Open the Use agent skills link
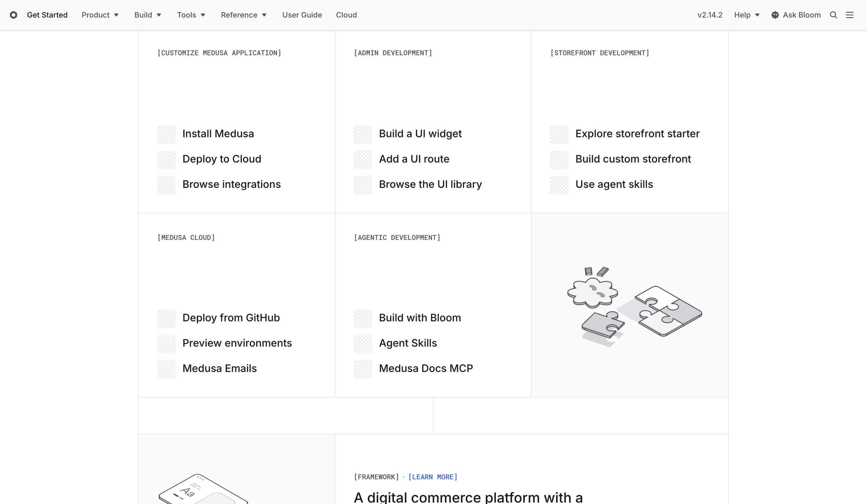The height and width of the screenshot is (504, 867). click(614, 184)
